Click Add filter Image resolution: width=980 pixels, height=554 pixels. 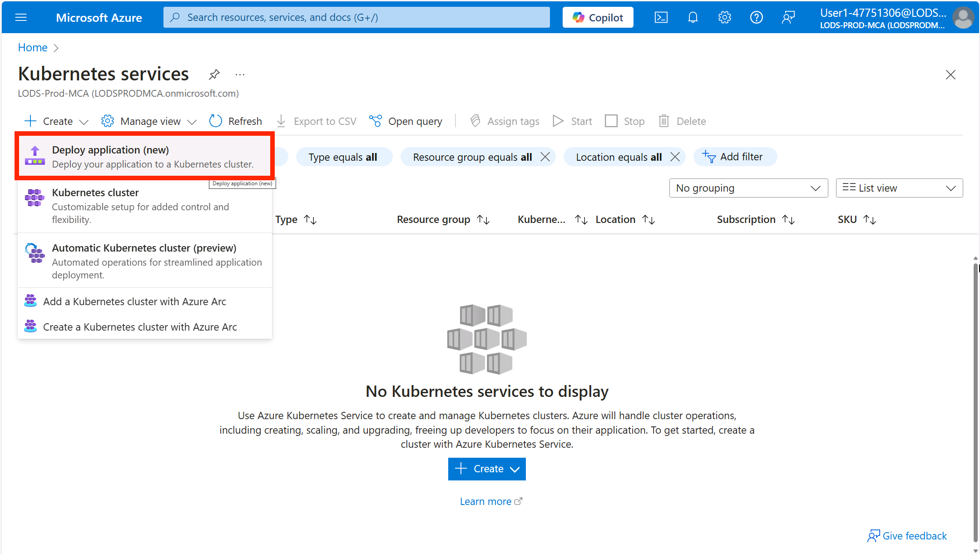(735, 157)
